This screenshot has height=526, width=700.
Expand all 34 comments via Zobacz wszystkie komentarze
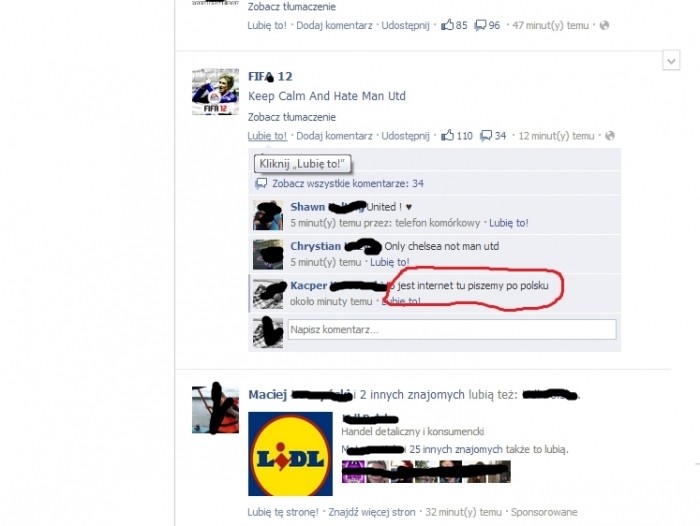(348, 184)
